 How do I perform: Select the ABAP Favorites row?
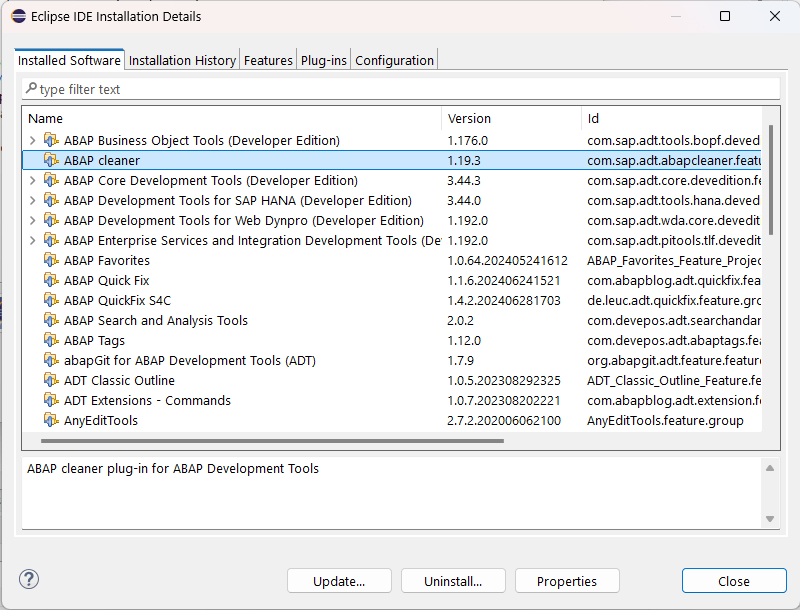coord(392,260)
